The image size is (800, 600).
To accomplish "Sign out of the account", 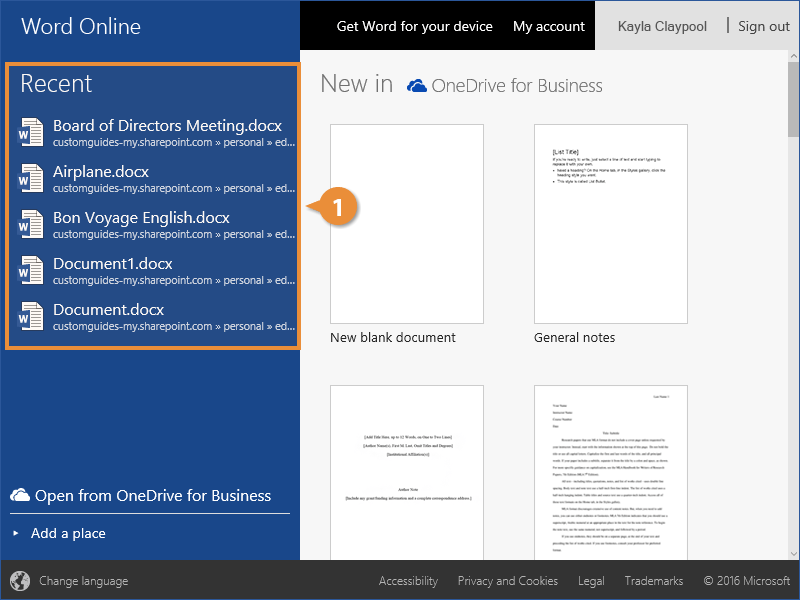I will click(763, 26).
